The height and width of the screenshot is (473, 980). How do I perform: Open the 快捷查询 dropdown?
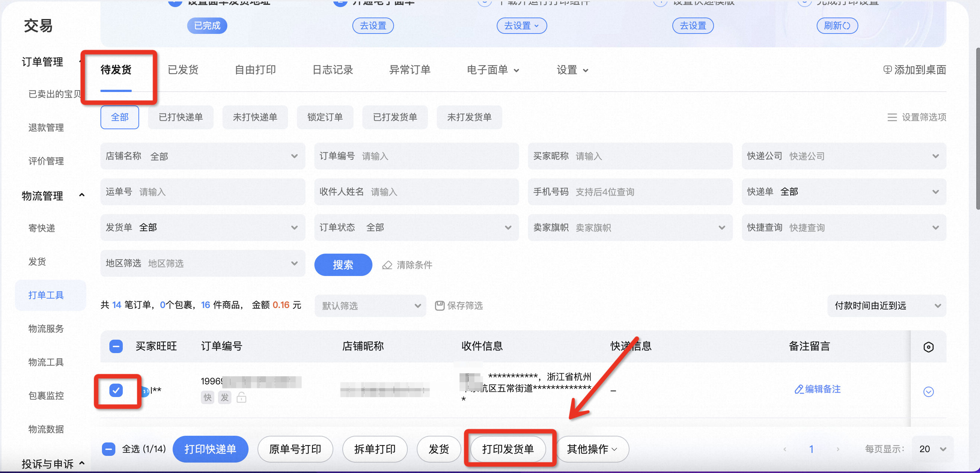pyautogui.click(x=844, y=228)
